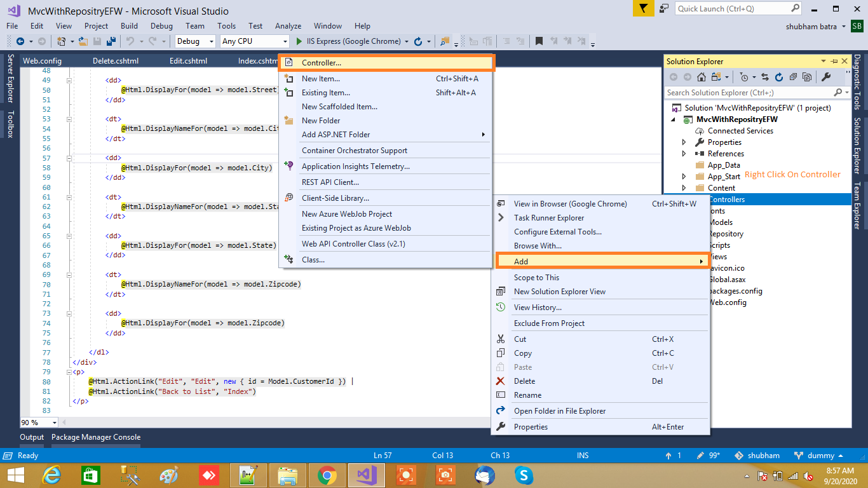Select the Connected Services tree item
This screenshot has width=868, height=488.
pyautogui.click(x=740, y=131)
